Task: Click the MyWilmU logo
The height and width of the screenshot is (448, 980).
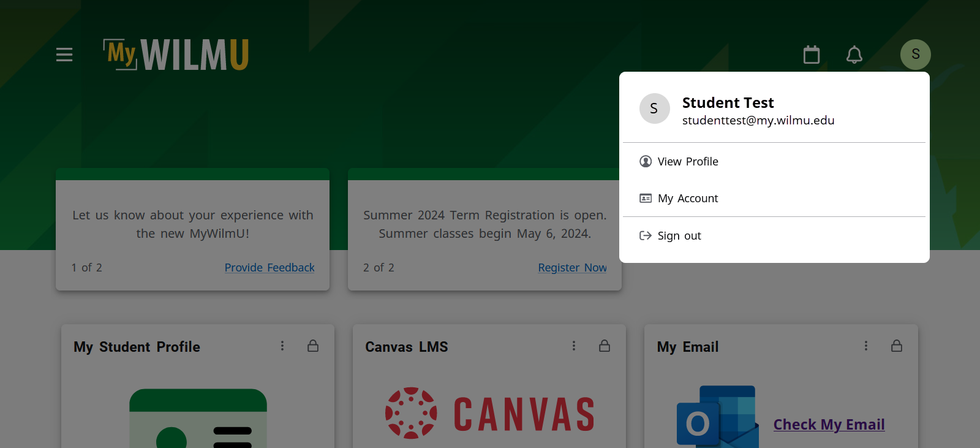Action: pyautogui.click(x=176, y=55)
